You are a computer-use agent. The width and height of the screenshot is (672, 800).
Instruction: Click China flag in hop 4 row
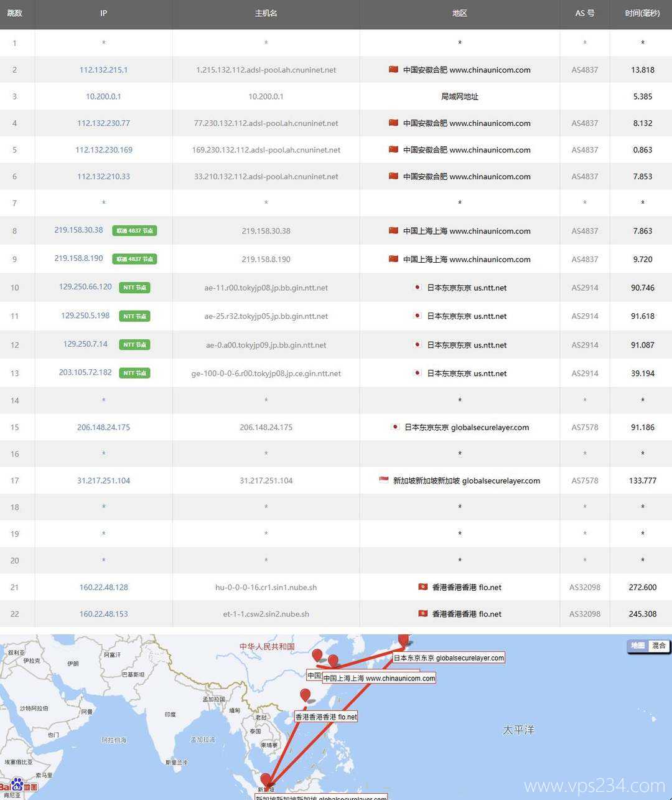tap(393, 123)
